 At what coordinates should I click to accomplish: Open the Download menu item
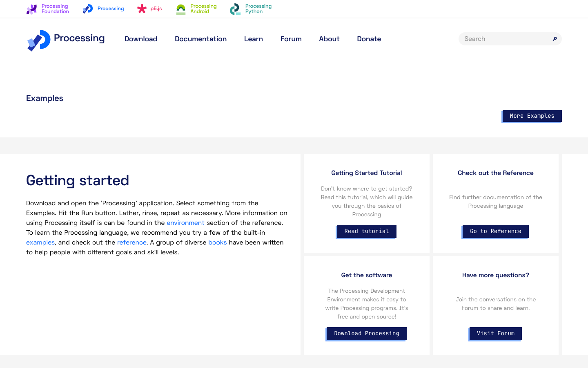tap(141, 39)
